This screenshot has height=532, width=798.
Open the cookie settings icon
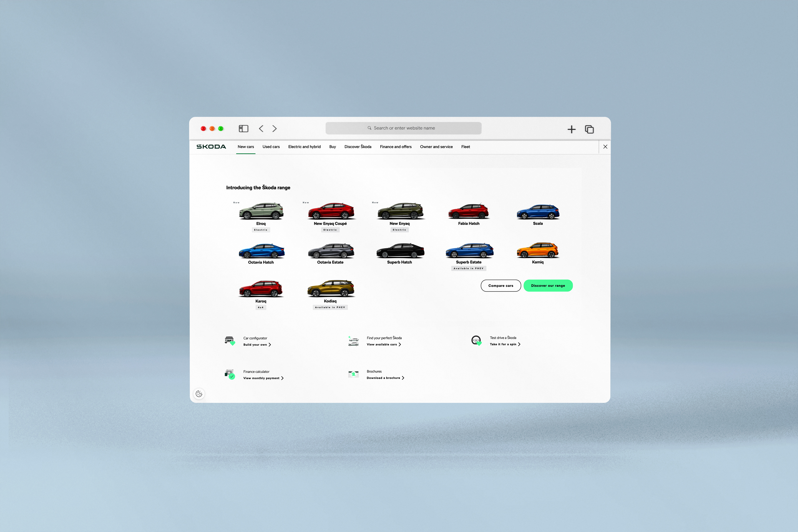(199, 394)
